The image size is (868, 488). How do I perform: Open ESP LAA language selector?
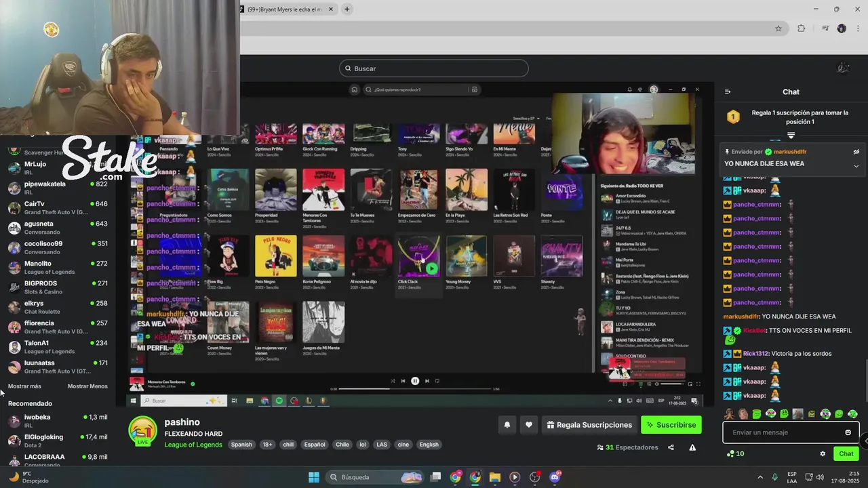pyautogui.click(x=792, y=477)
